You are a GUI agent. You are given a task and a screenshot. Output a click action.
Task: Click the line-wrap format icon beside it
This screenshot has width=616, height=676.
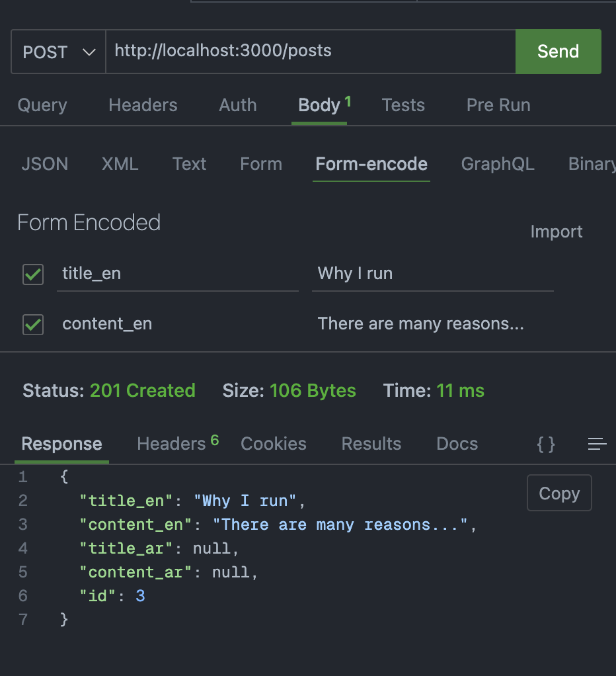point(597,444)
